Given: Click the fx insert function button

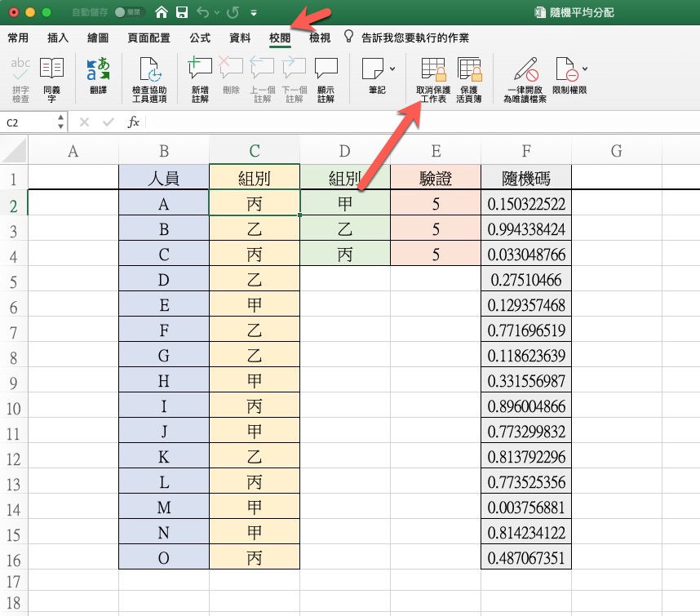Looking at the screenshot, I should pos(134,122).
